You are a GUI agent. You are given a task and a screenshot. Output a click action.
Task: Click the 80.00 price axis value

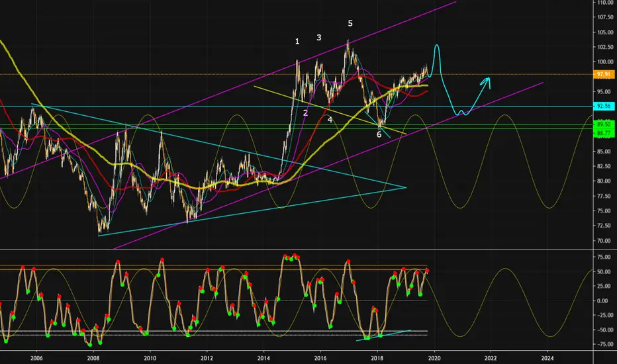coord(605,181)
